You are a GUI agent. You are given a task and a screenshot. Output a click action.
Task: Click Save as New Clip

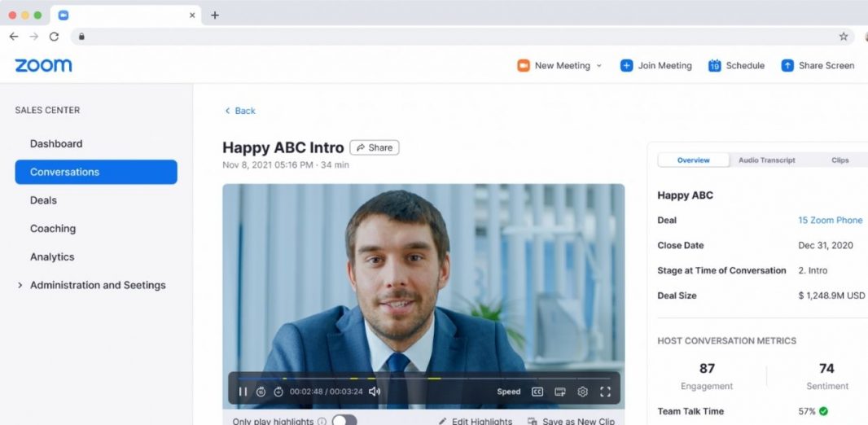pyautogui.click(x=572, y=422)
